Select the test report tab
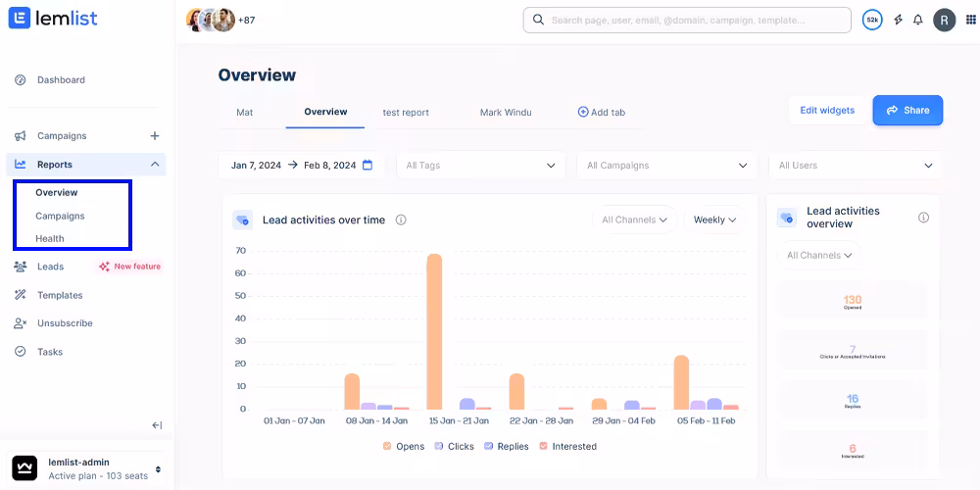This screenshot has height=490, width=980. [x=406, y=113]
